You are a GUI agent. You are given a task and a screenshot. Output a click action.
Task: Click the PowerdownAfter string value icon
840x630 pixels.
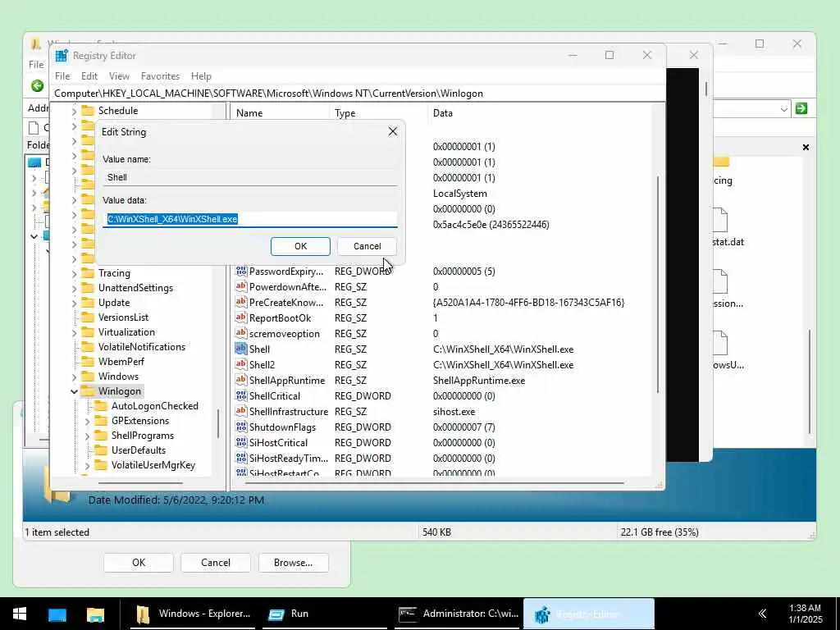click(241, 286)
